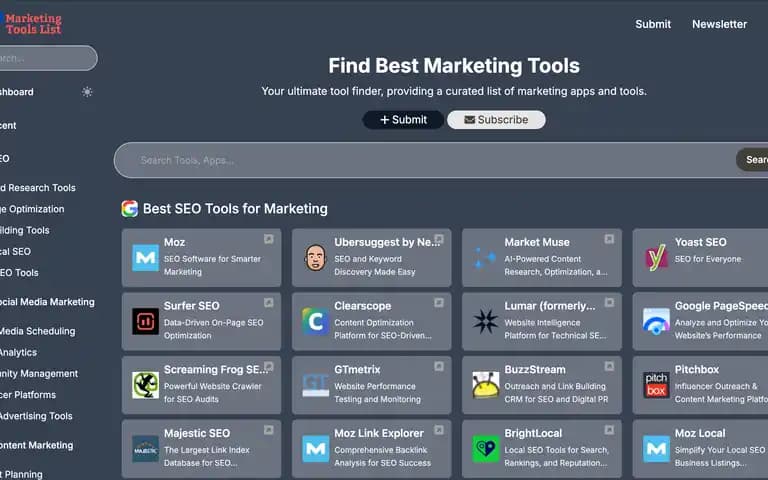Open the Dashboard sidebar item
This screenshot has width=768, height=480.
pos(17,92)
